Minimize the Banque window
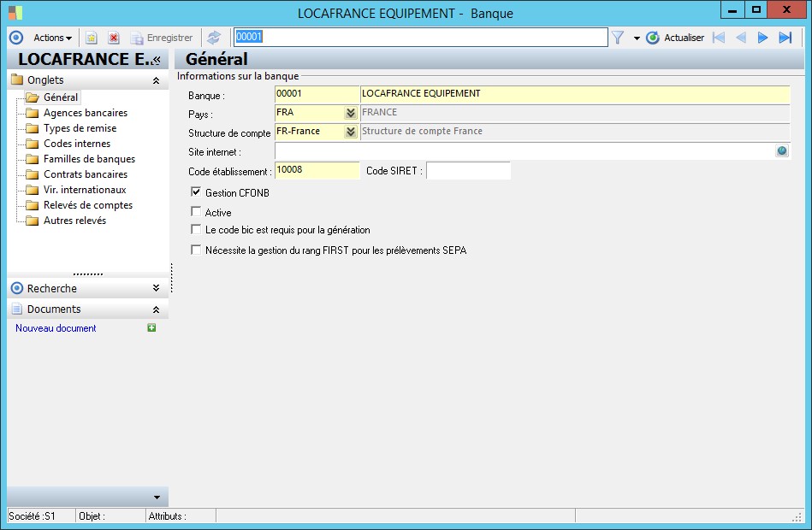 pos(732,10)
